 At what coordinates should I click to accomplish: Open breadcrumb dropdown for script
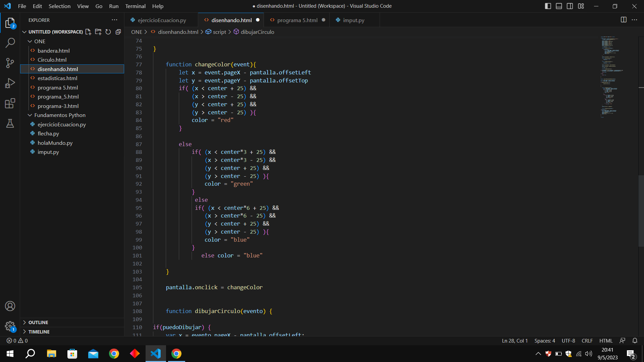216,32
